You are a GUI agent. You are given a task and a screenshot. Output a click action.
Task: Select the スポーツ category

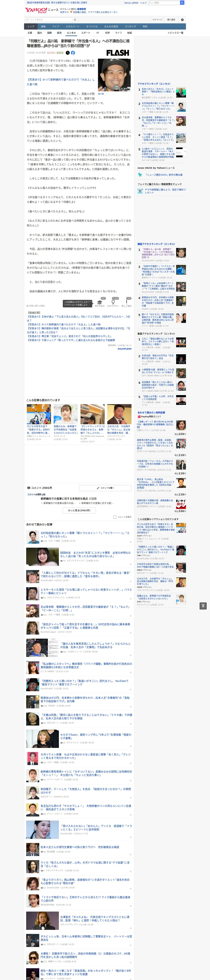pyautogui.click(x=86, y=33)
